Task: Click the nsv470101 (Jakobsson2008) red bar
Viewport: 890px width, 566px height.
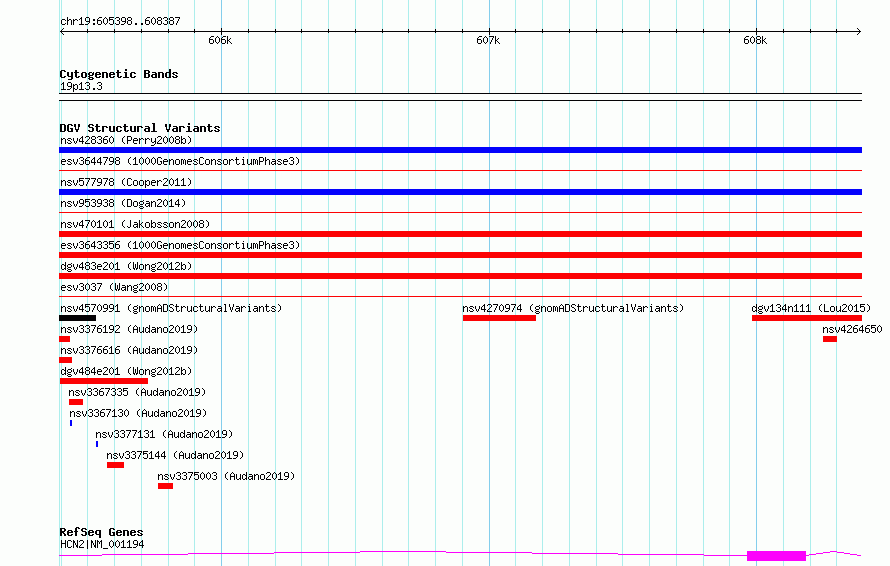Action: point(460,234)
